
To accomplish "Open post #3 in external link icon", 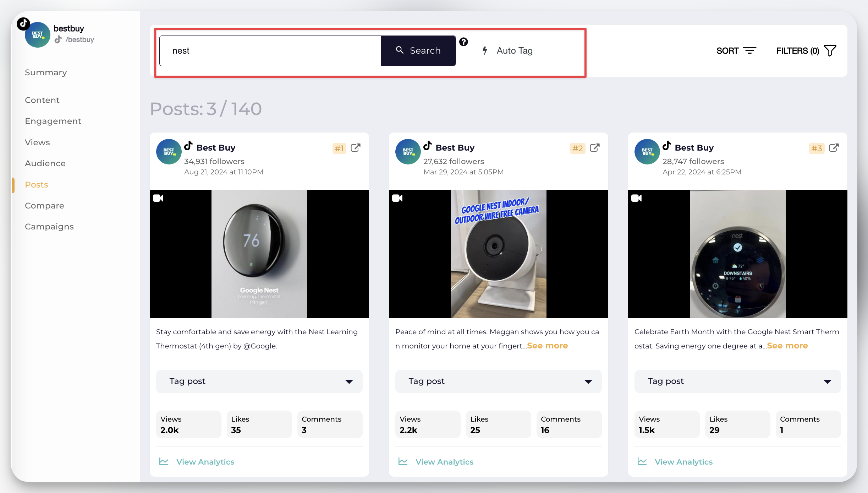I will 834,148.
